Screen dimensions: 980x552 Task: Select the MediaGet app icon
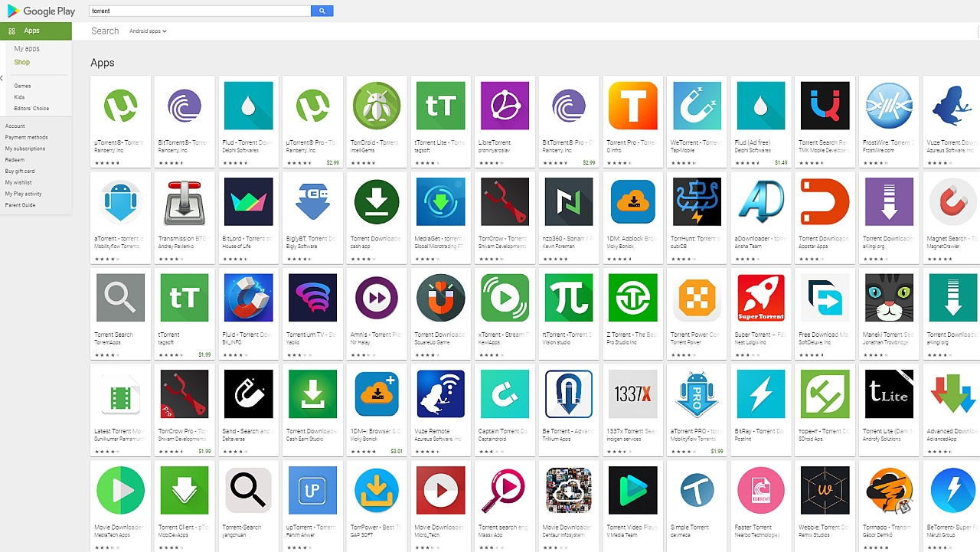(x=440, y=201)
